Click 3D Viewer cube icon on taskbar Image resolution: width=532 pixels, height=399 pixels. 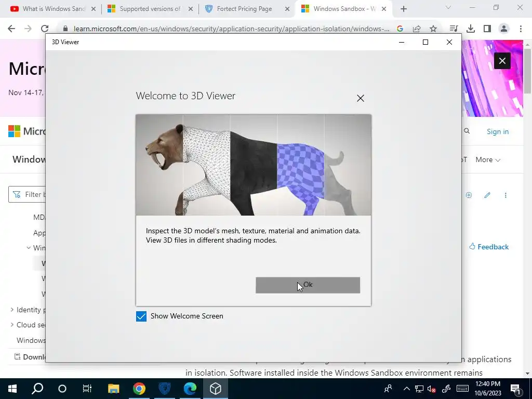pos(216,389)
